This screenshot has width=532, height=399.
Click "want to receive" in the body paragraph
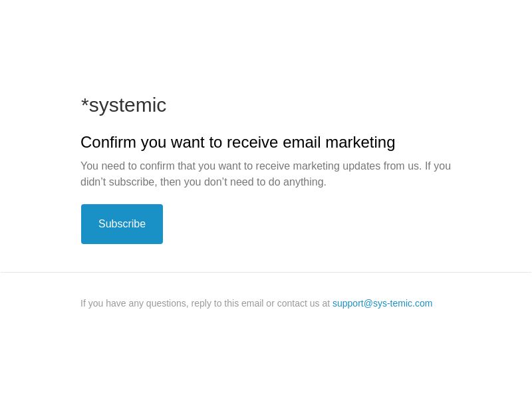click(232, 166)
